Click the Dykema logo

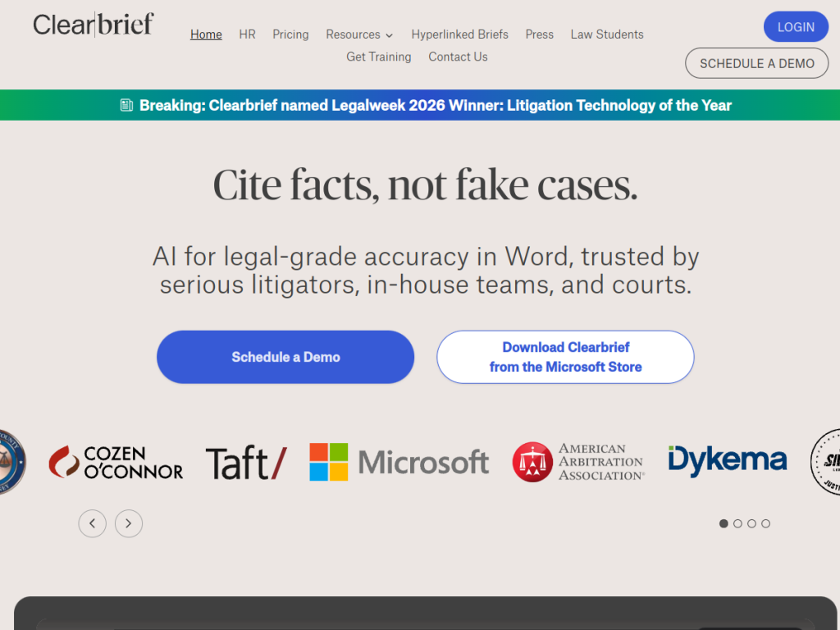(x=728, y=461)
